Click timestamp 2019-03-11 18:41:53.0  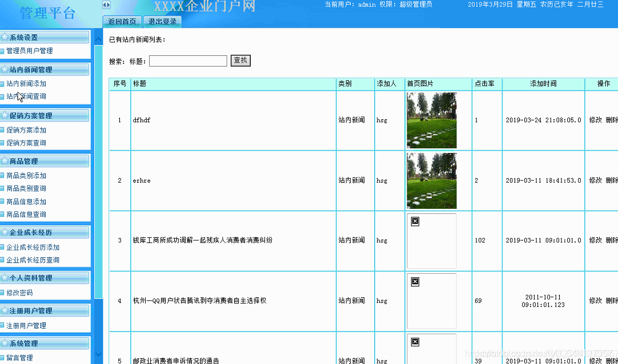(x=544, y=180)
